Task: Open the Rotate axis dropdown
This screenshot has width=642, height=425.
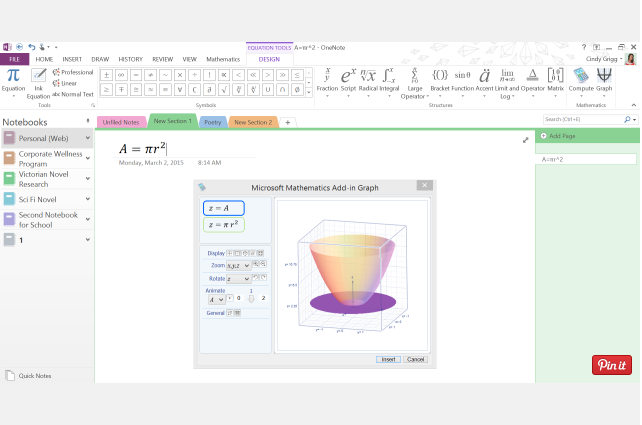Action: 239,279
